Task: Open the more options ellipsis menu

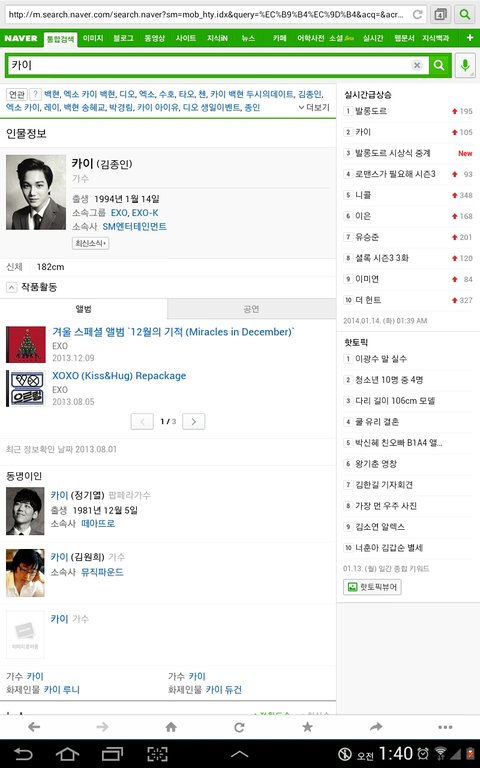Action: 445,727
